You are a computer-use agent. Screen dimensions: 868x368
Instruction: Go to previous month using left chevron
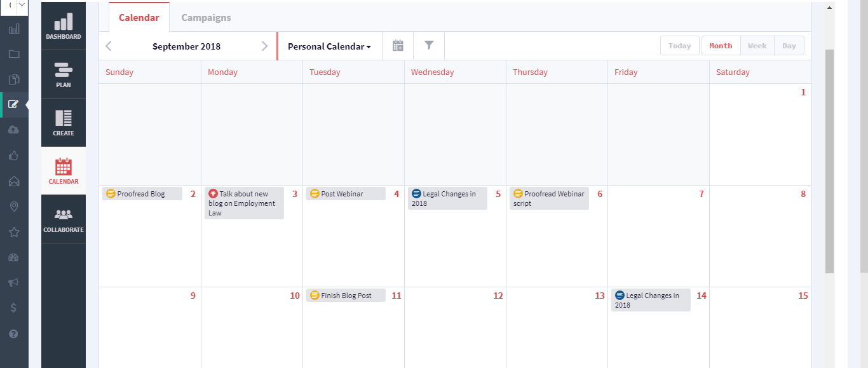(109, 46)
